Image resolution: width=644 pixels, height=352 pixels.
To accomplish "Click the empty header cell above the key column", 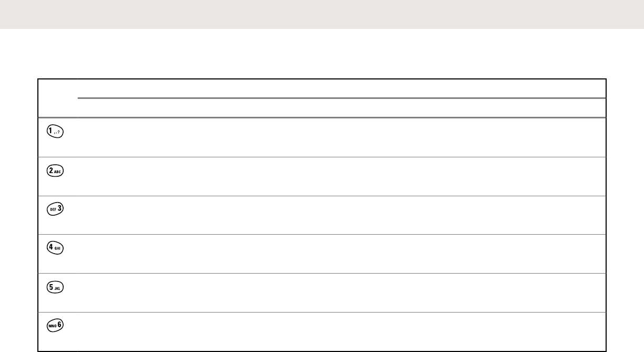I will (x=58, y=98).
